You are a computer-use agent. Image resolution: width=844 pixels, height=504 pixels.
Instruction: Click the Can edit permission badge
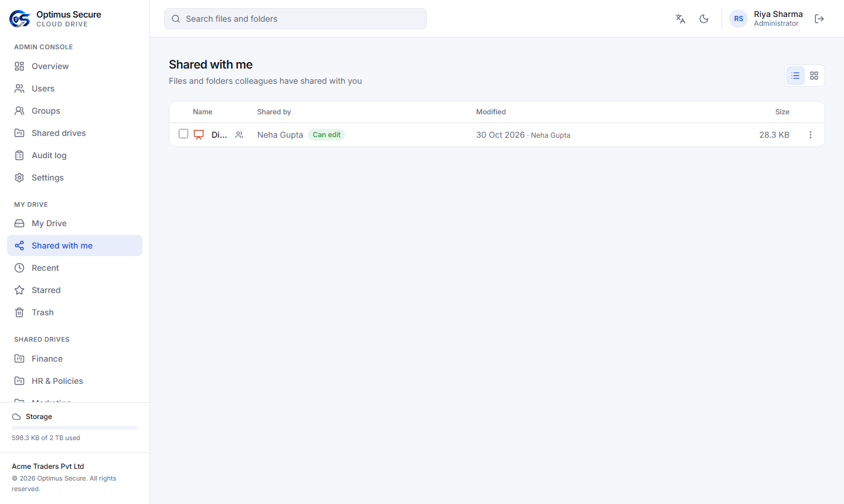click(326, 135)
